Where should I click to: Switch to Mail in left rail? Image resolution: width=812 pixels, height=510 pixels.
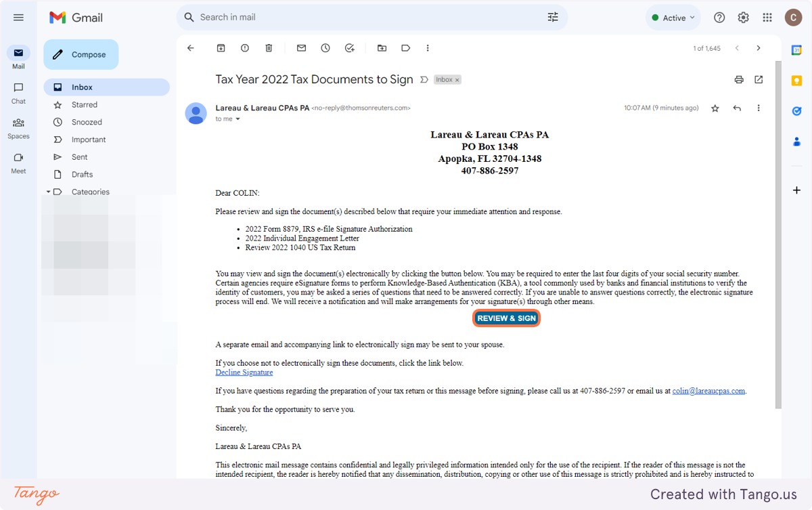[18, 58]
